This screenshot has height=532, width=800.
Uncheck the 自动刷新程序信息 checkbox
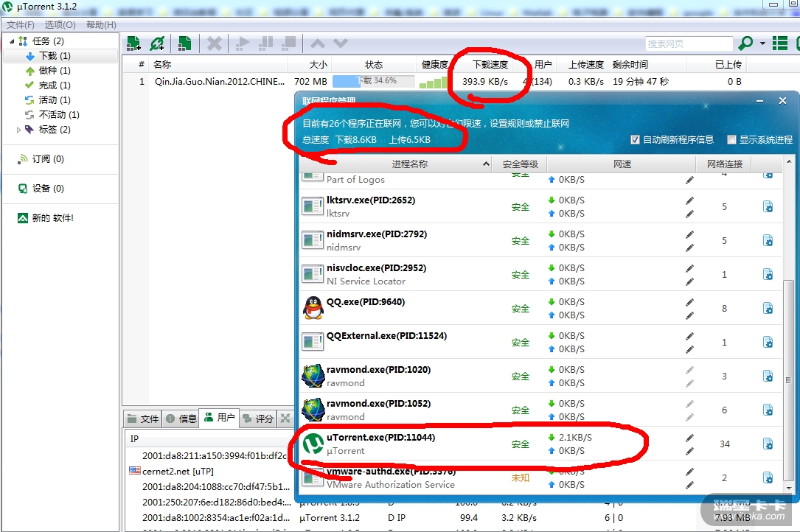point(636,140)
